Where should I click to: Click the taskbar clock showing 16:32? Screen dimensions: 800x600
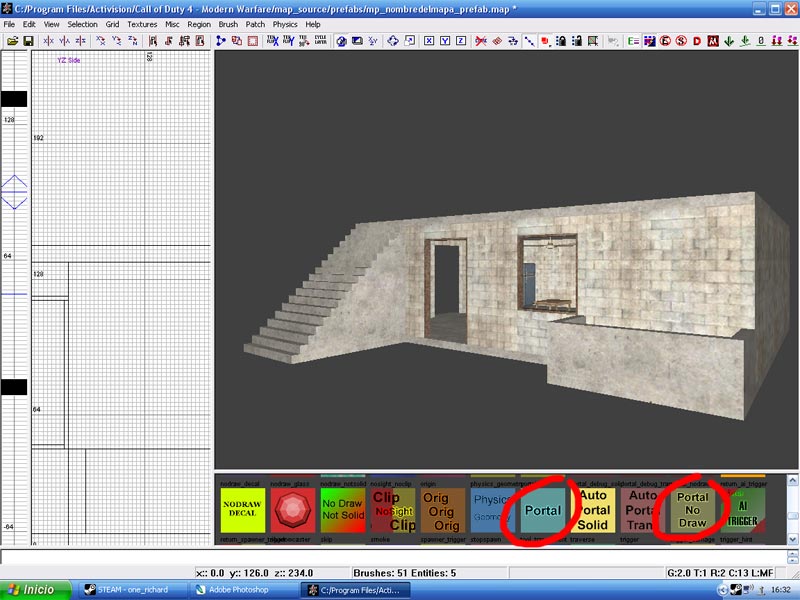[781, 590]
